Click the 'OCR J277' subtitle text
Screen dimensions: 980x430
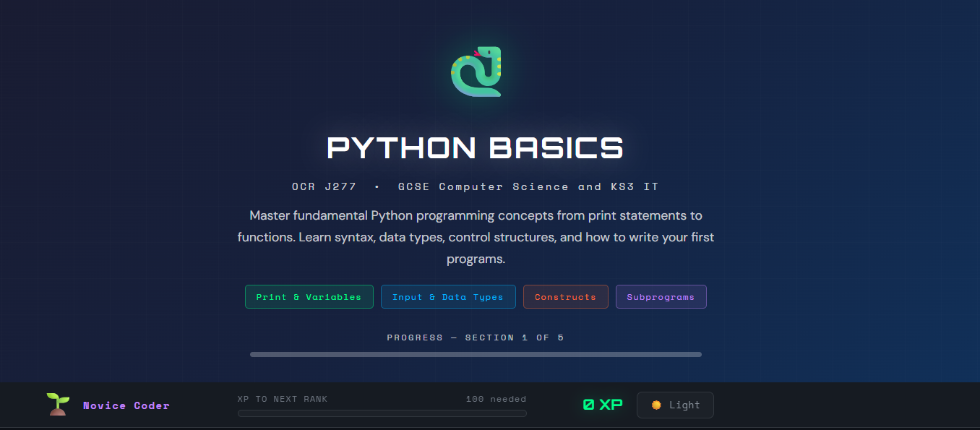(x=324, y=186)
